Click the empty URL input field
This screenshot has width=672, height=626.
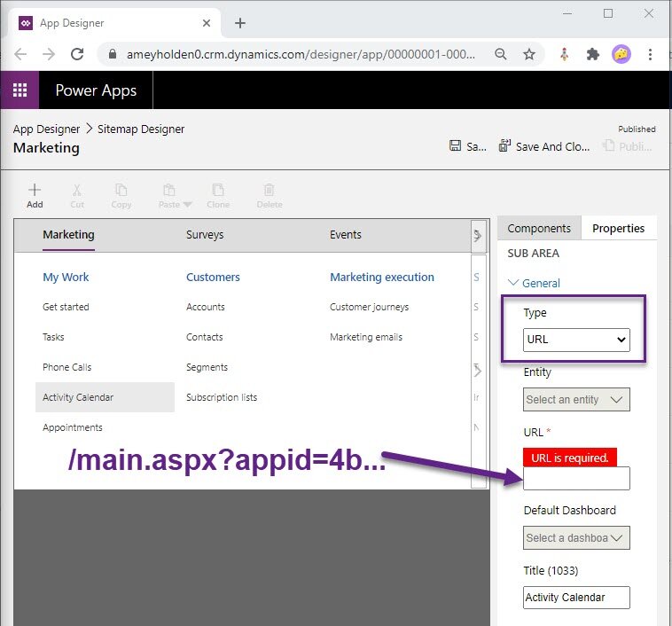pos(576,478)
